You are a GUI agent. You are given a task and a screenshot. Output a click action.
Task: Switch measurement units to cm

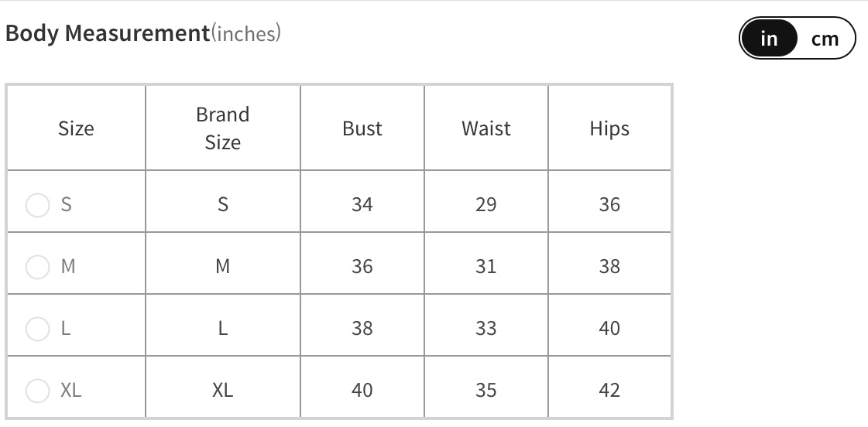click(x=825, y=39)
